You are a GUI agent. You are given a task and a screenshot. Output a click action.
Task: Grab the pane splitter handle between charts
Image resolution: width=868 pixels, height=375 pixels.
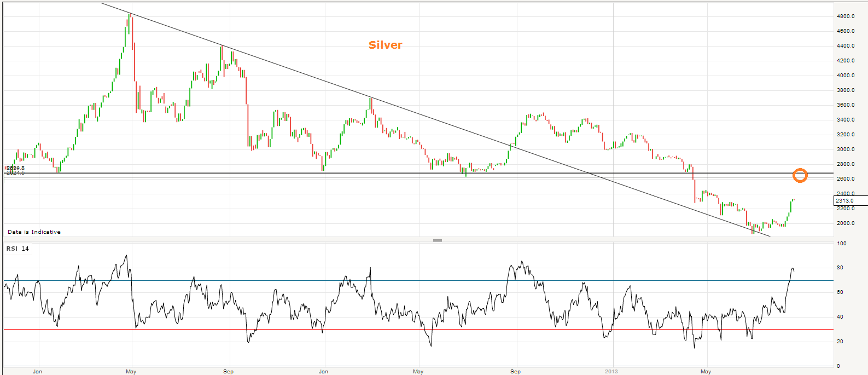pyautogui.click(x=437, y=240)
